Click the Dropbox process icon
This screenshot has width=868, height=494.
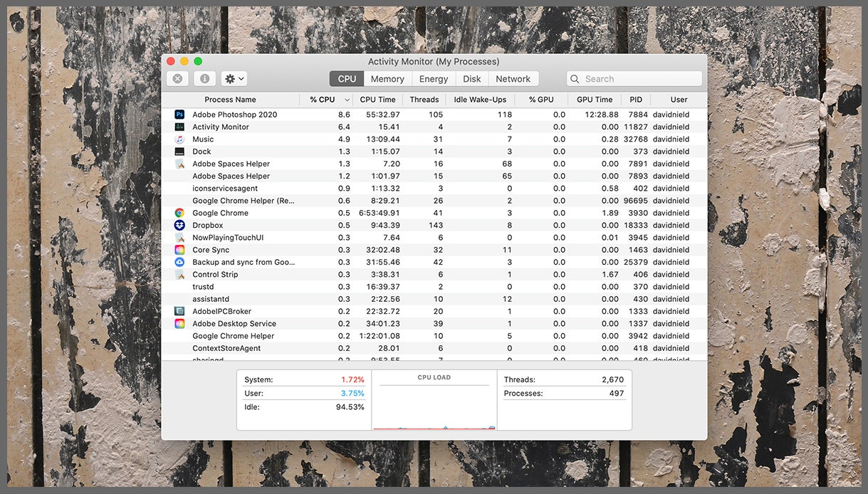(x=179, y=225)
